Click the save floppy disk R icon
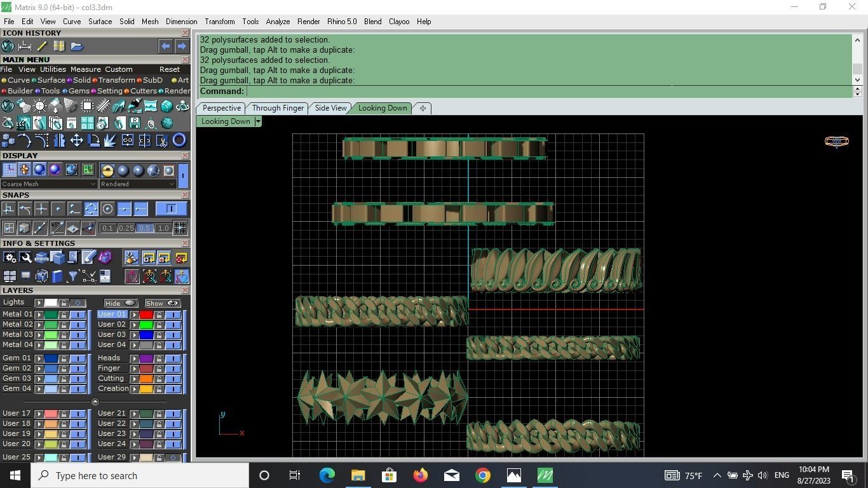Viewport: 868px width, 488px height. click(x=135, y=123)
